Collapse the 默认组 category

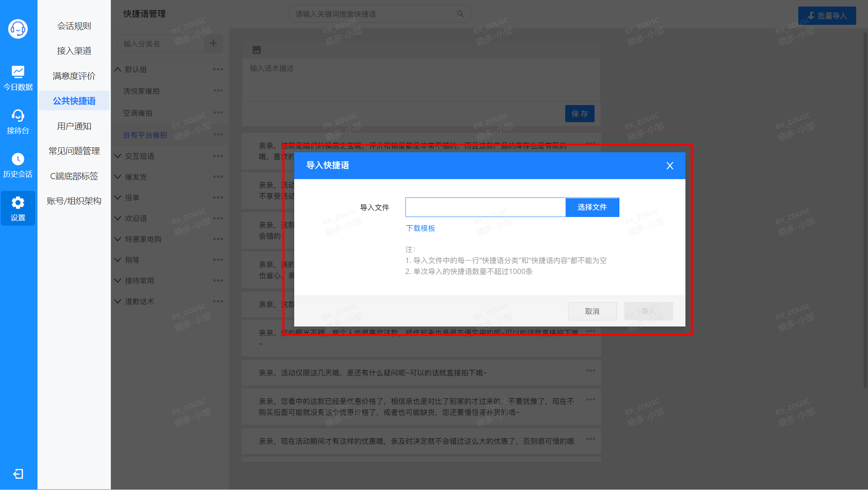118,69
